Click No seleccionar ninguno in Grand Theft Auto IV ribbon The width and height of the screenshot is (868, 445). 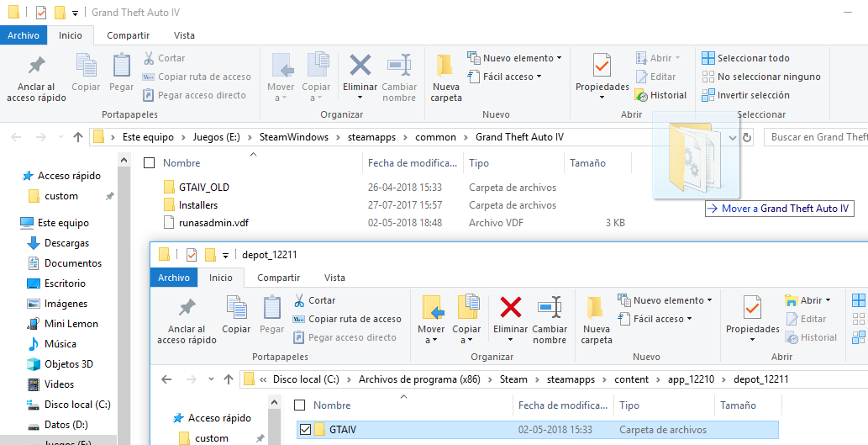[761, 77]
